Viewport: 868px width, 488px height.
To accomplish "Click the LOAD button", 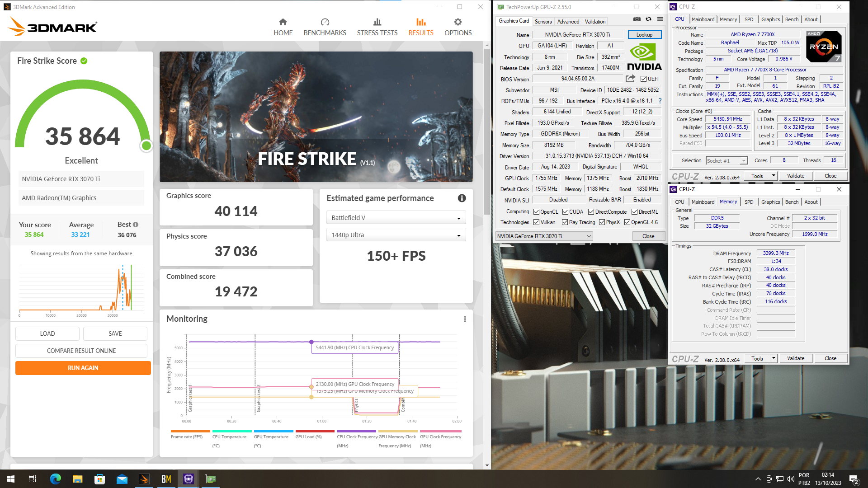I will click(x=47, y=333).
